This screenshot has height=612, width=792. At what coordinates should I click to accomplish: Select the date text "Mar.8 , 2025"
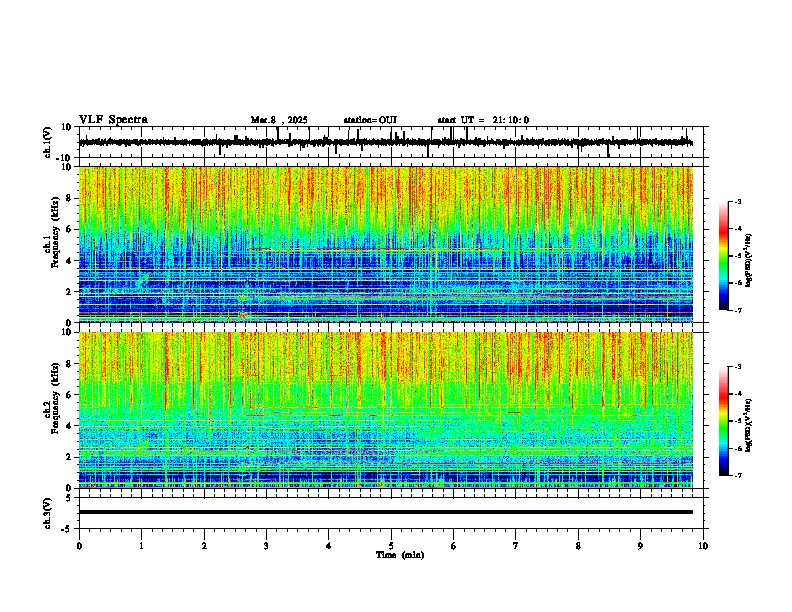tap(279, 120)
